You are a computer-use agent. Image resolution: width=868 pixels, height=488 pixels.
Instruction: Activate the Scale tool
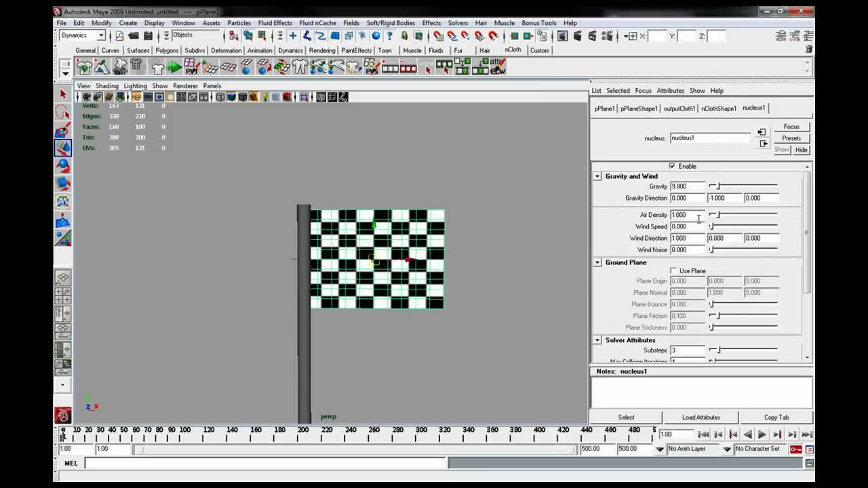[63, 183]
